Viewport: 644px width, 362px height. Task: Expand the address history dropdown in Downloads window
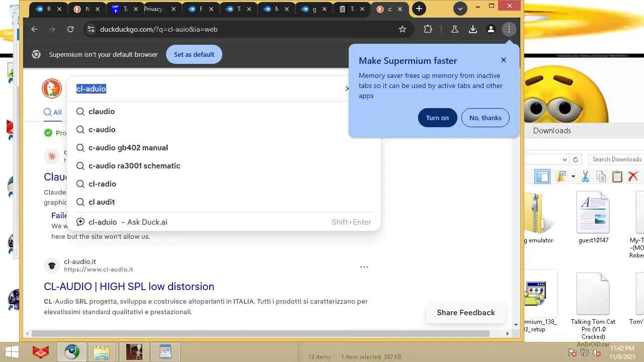coord(565,159)
